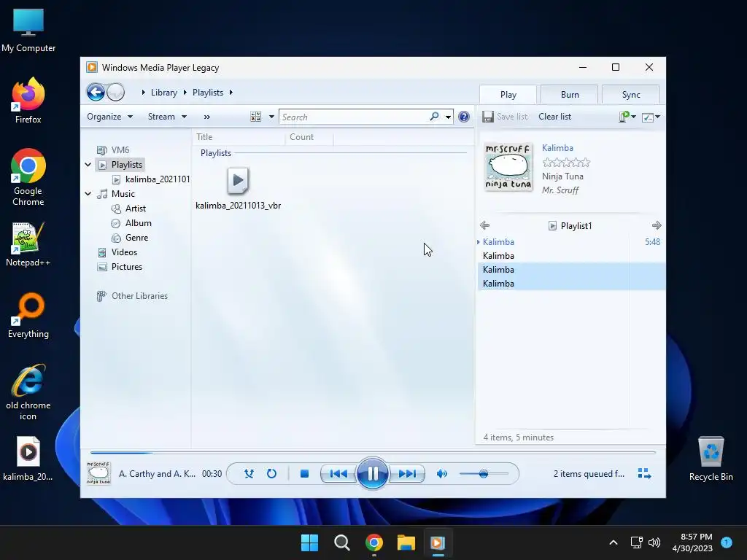
Task: Click the Playlist1 list title
Action: click(x=576, y=226)
